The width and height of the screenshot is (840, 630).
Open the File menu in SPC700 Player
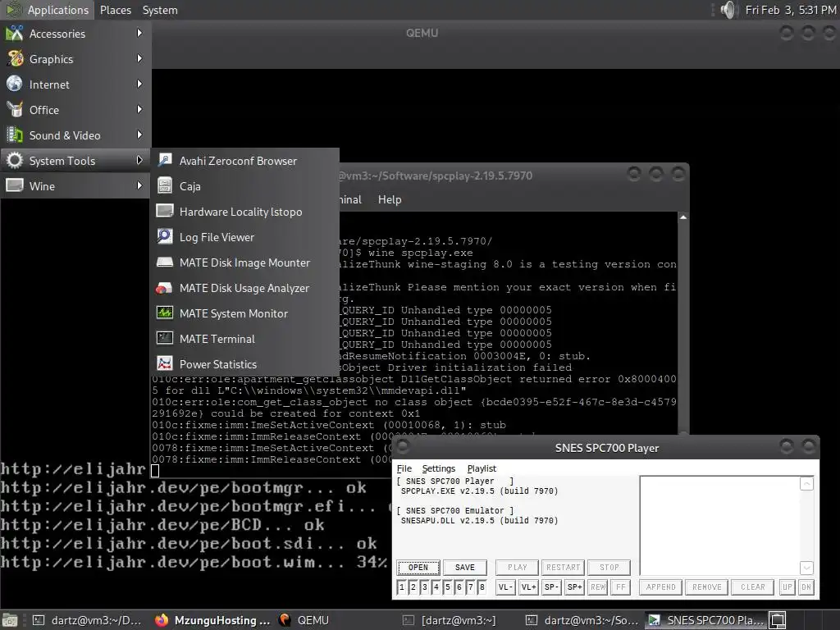pos(404,468)
